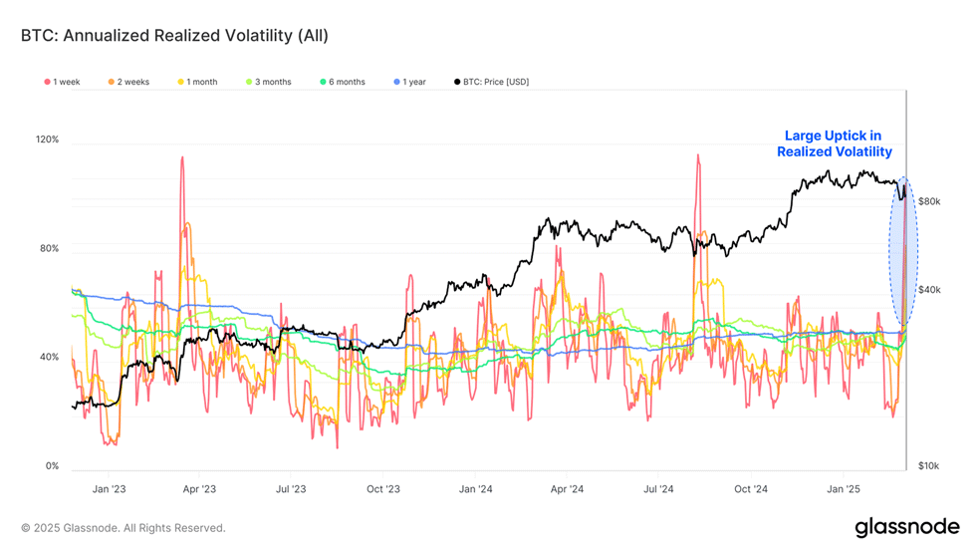
Task: Click the glassnode logo
Action: [907, 527]
